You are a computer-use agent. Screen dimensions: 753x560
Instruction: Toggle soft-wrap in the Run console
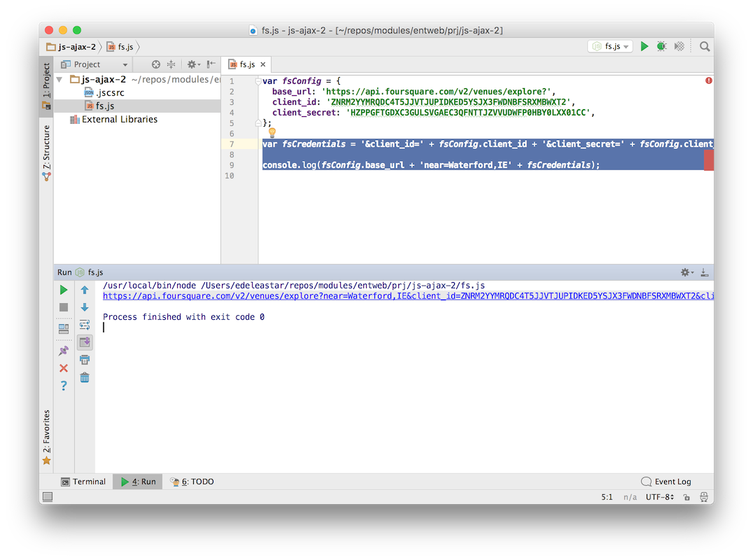(x=85, y=325)
